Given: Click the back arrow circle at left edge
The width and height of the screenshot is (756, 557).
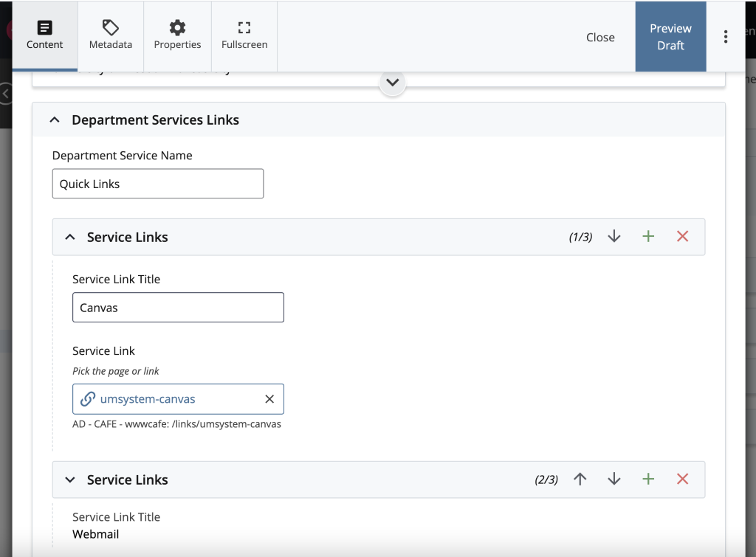Looking at the screenshot, I should pos(5,94).
